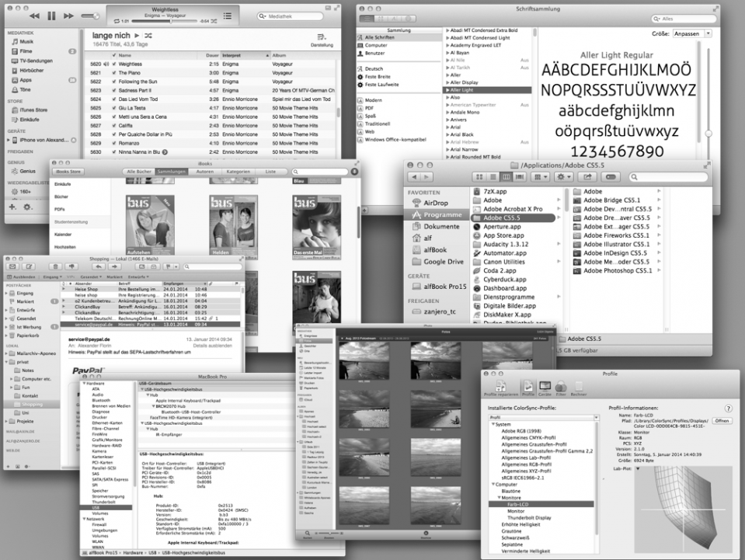Open Finder action gear menu
This screenshot has width=745, height=560.
coord(563,177)
